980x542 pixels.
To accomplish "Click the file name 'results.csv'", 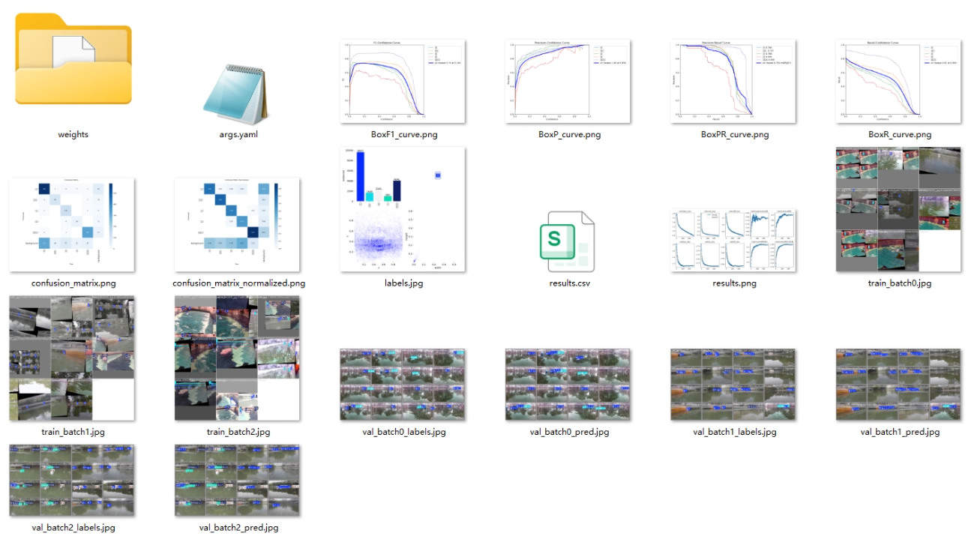I will coord(568,283).
